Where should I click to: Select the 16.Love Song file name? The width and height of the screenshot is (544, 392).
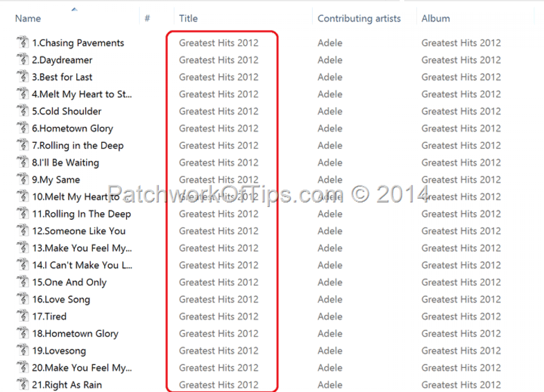61,300
